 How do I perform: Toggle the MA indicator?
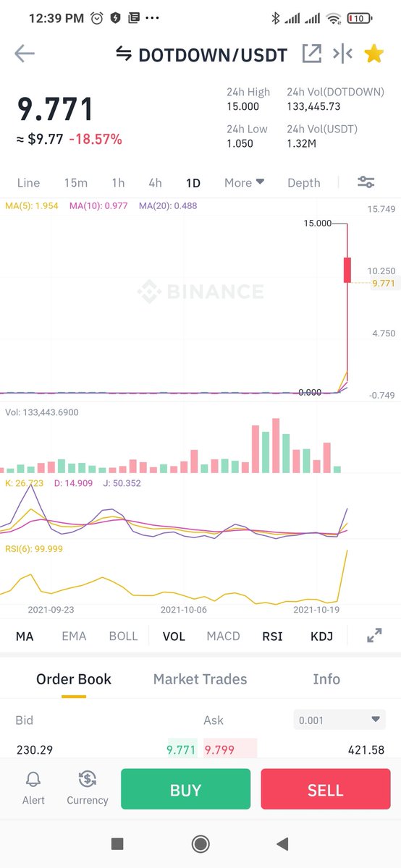pos(25,637)
